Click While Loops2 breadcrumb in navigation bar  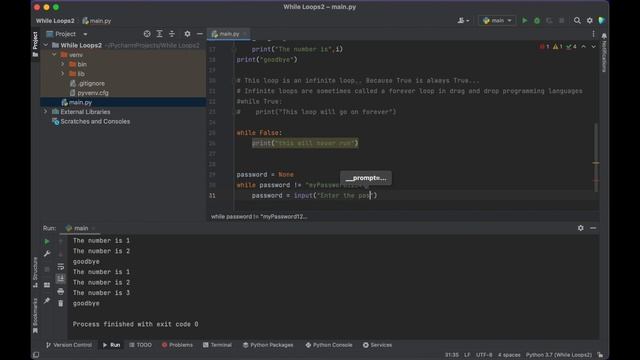55,20
